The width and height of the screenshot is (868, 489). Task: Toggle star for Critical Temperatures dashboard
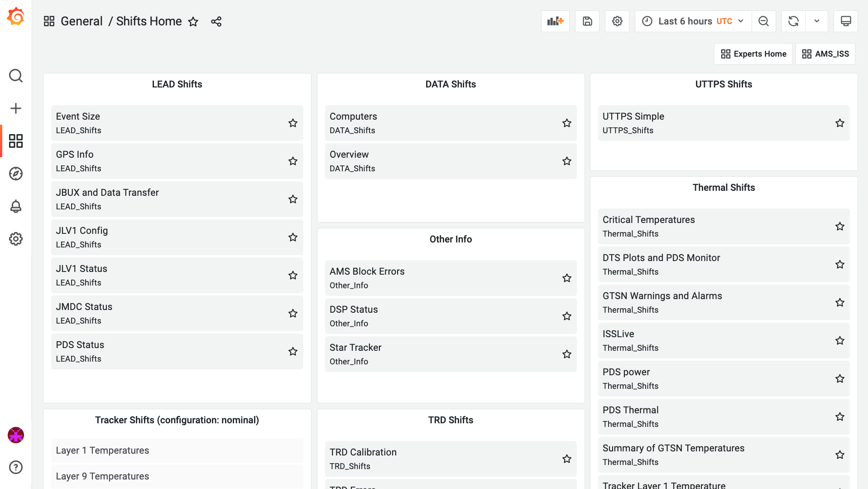pyautogui.click(x=839, y=226)
